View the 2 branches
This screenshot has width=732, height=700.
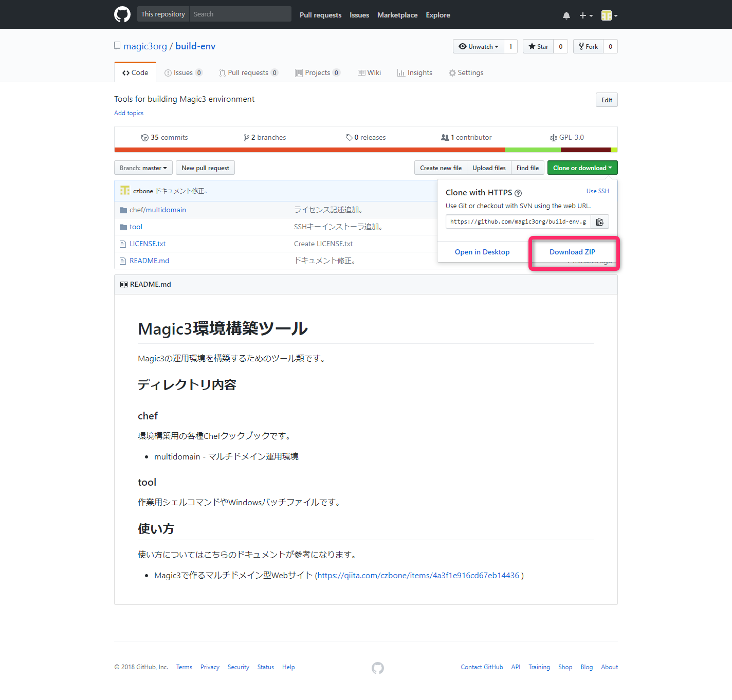point(265,137)
